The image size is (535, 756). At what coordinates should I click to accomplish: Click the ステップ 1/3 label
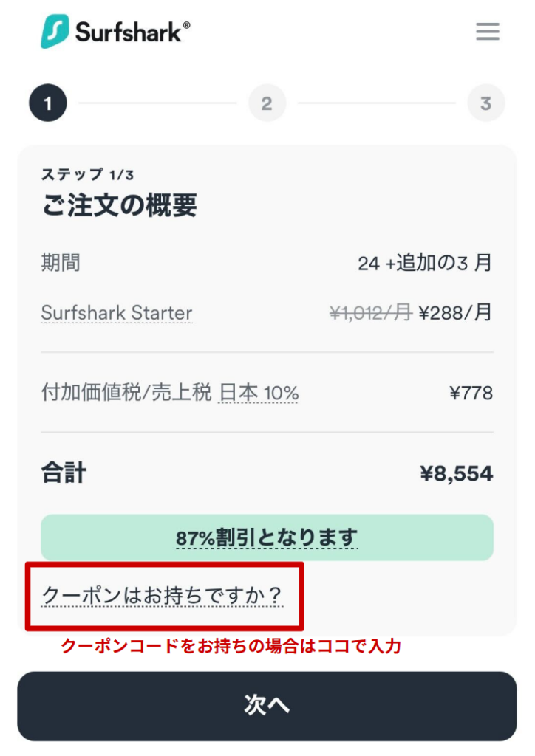(88, 175)
